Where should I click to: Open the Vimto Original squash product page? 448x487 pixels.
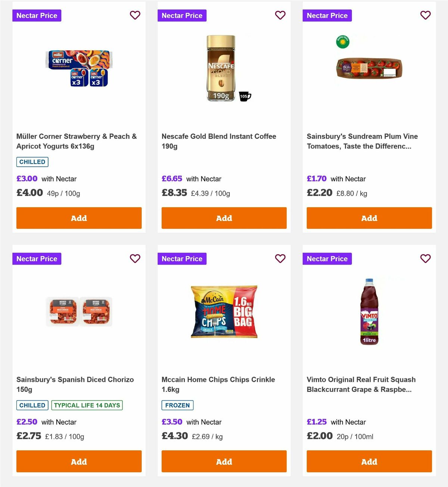(x=361, y=384)
